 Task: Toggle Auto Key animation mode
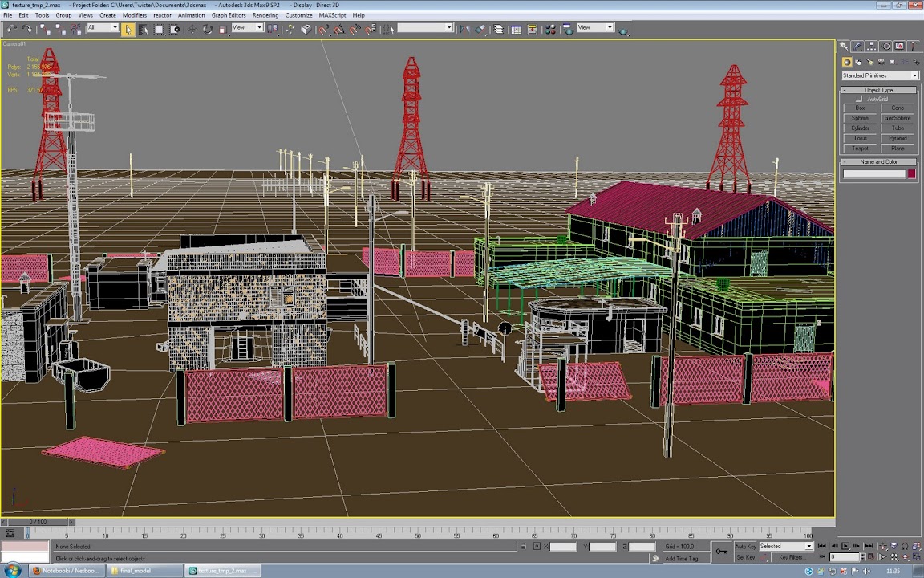(745, 547)
